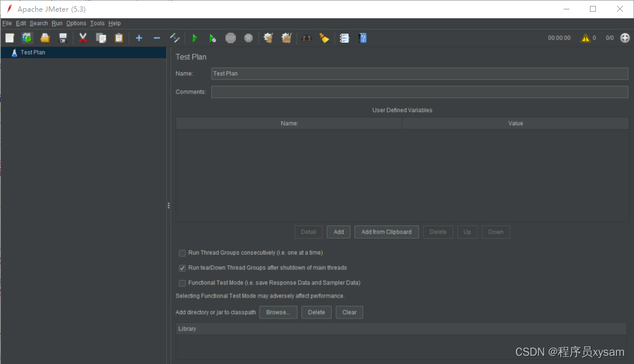The image size is (634, 364).
Task: Click Start no pauses icon
Action: 213,38
